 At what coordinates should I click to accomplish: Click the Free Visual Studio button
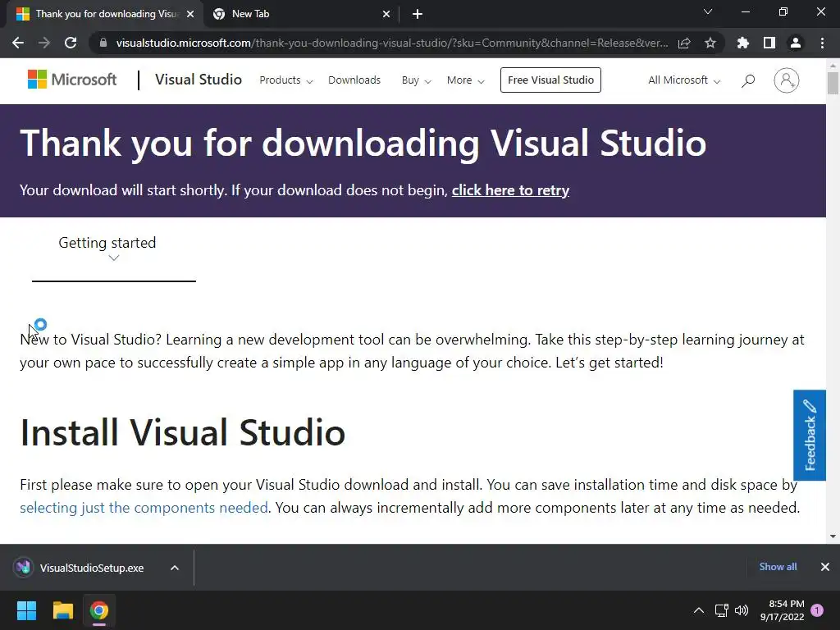(x=550, y=80)
